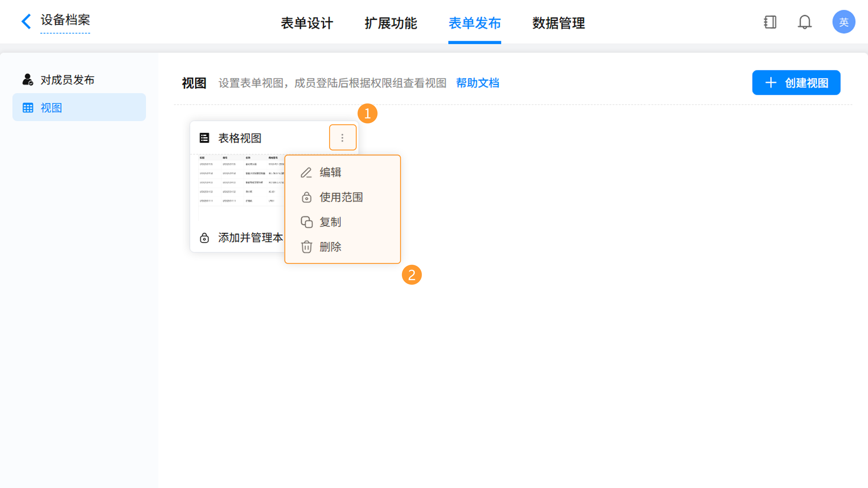The width and height of the screenshot is (868, 488).
Task: Select 删除 in the context menu
Action: click(330, 247)
